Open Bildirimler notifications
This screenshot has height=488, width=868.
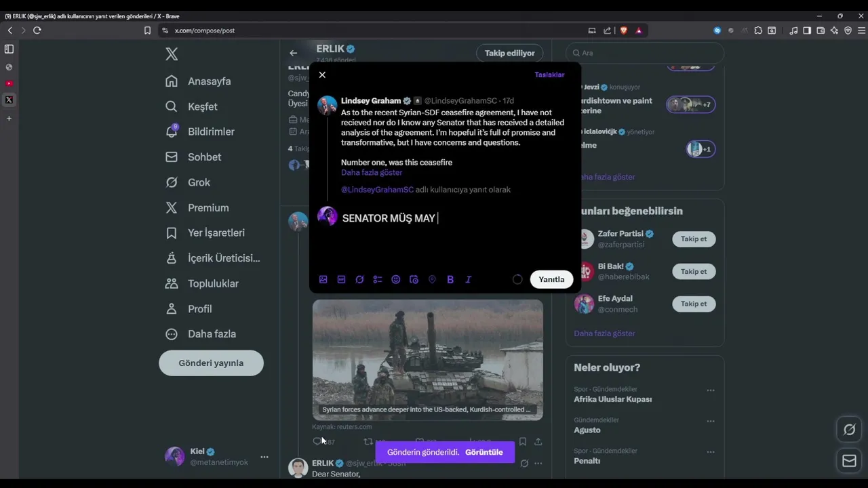[200, 131]
